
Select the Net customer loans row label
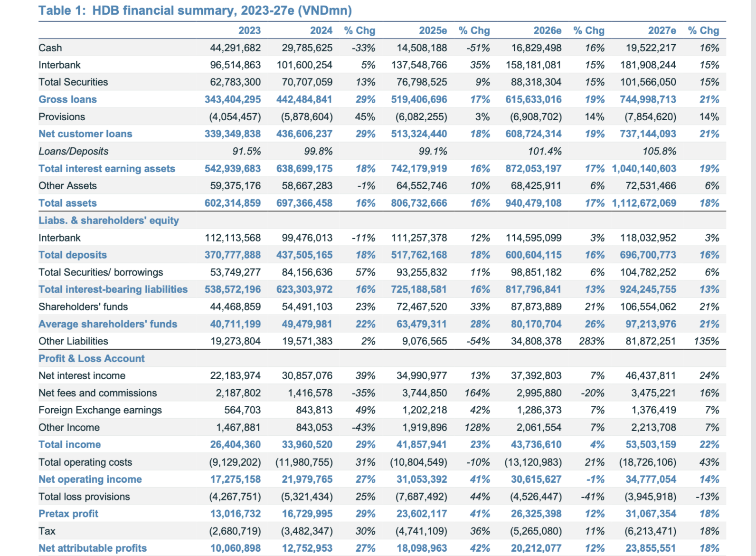[85, 134]
